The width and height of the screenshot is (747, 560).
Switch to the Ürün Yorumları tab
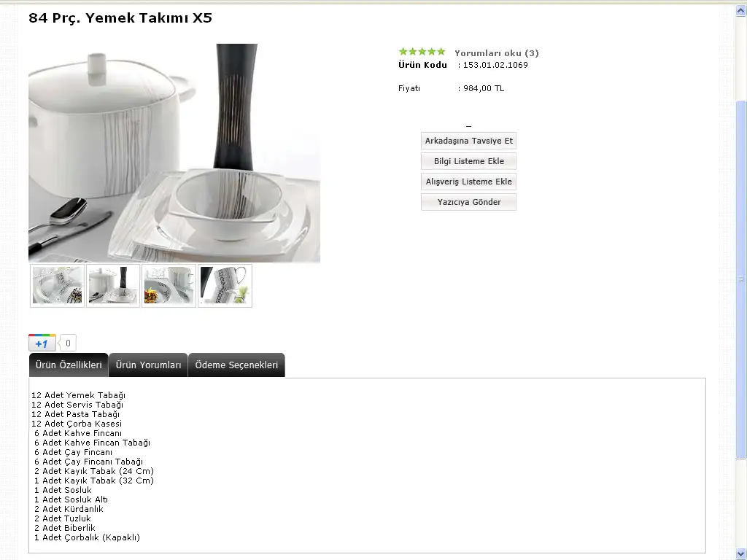click(148, 365)
